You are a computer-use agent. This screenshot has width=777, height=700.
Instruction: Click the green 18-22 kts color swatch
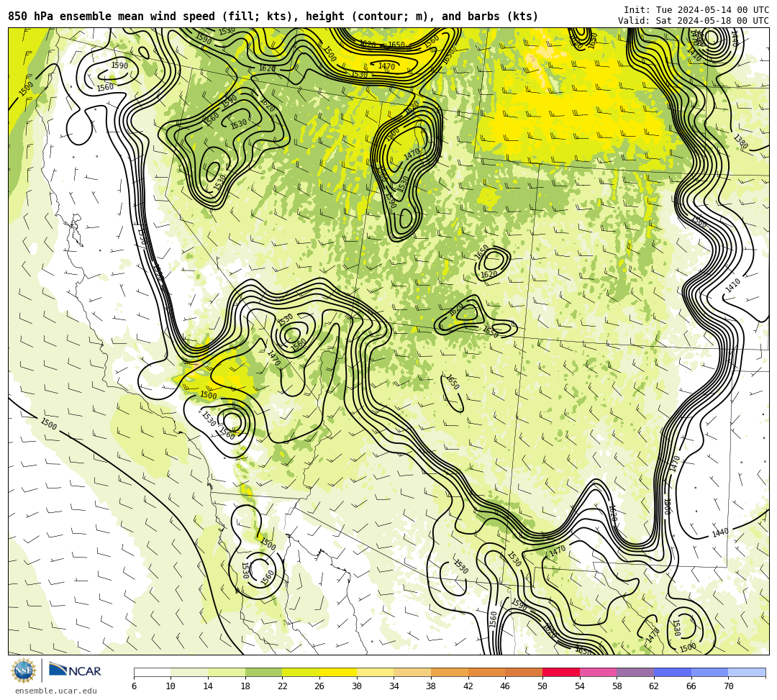[263, 672]
